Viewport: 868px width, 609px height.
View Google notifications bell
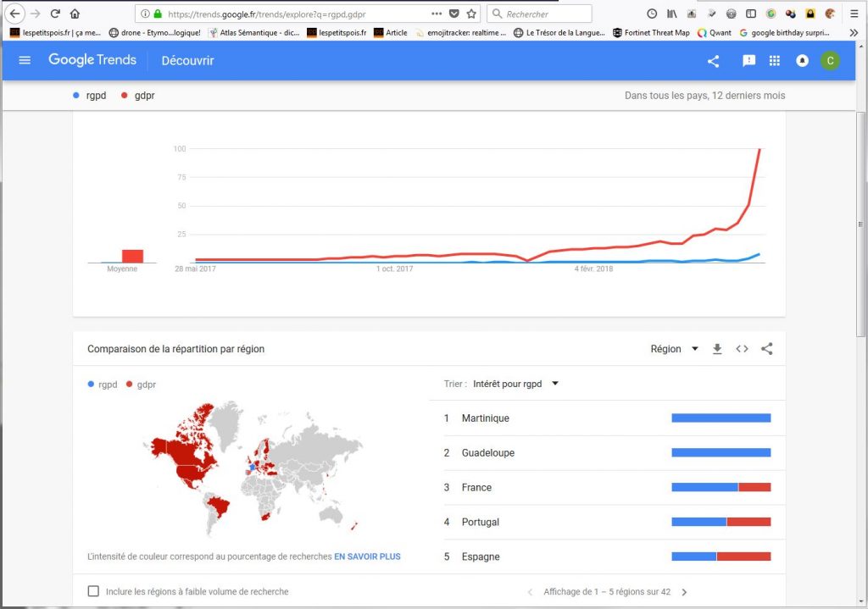click(x=802, y=61)
